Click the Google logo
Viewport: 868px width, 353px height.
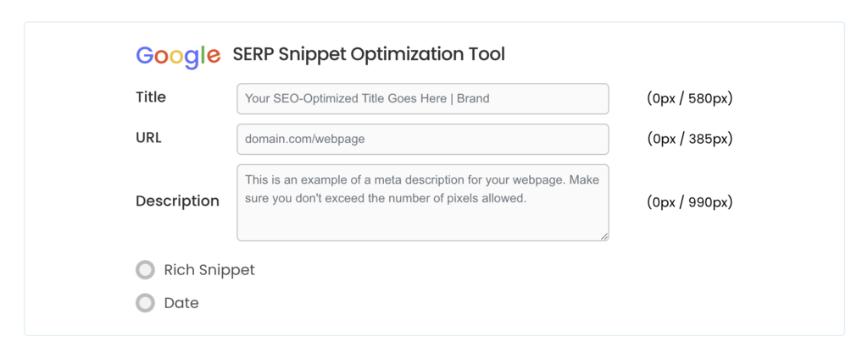click(x=178, y=55)
